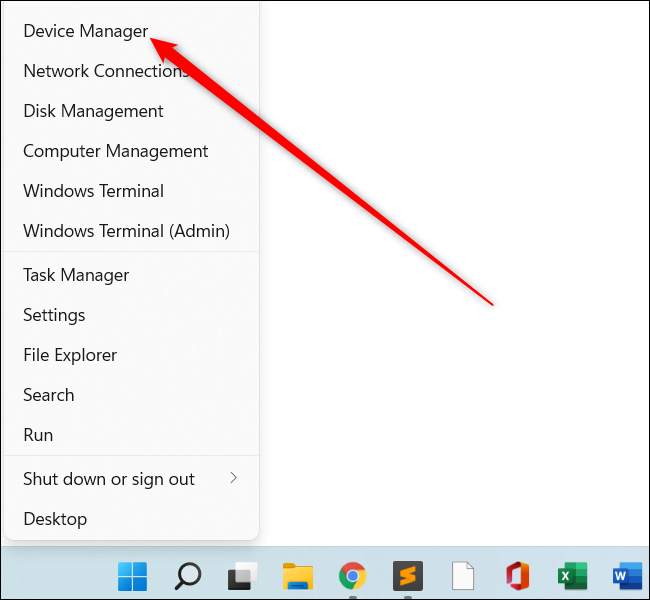Image resolution: width=650 pixels, height=600 pixels.
Task: Open Computer Management from the menu
Action: point(115,151)
